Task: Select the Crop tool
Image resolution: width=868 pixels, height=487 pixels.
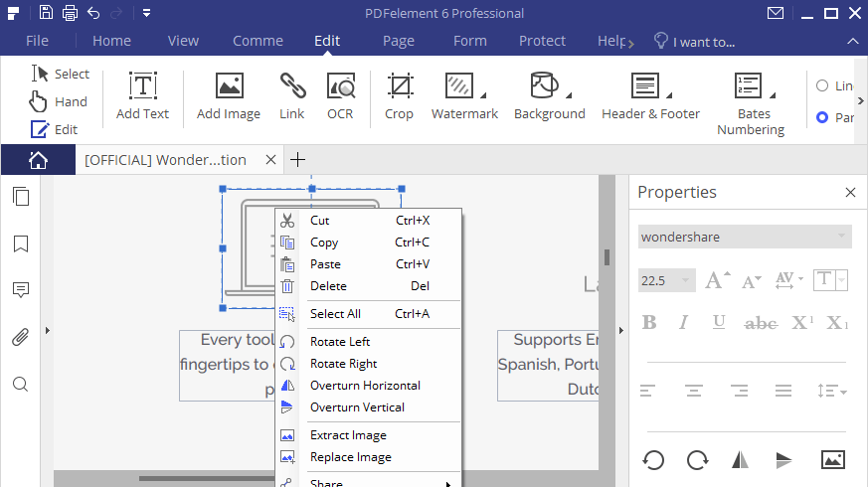Action: [x=399, y=96]
